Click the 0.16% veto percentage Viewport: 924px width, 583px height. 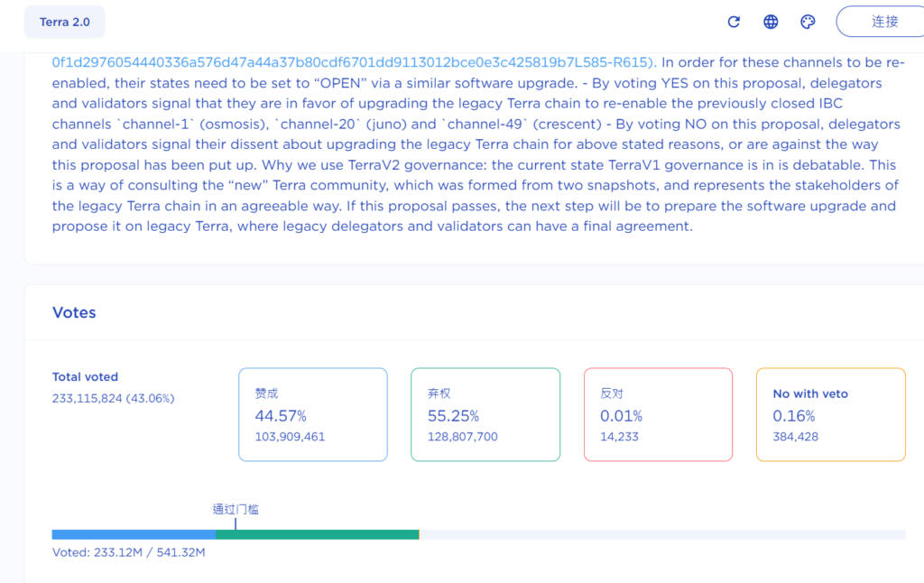point(794,416)
